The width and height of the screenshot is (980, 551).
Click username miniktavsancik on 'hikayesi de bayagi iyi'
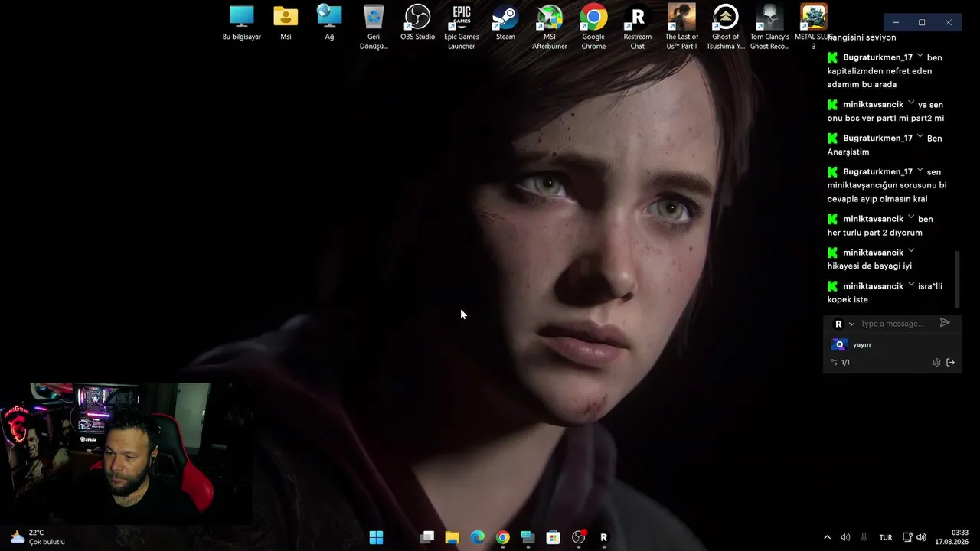tap(874, 253)
